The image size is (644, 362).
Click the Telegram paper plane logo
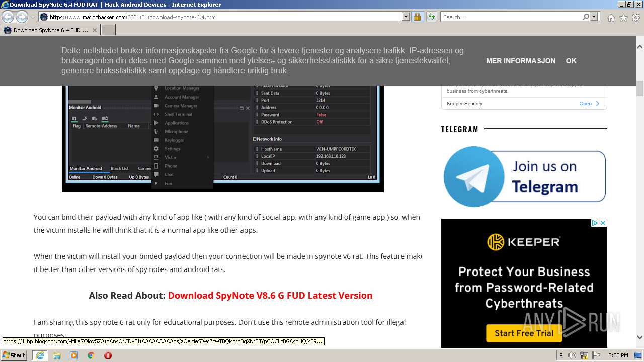click(x=473, y=176)
